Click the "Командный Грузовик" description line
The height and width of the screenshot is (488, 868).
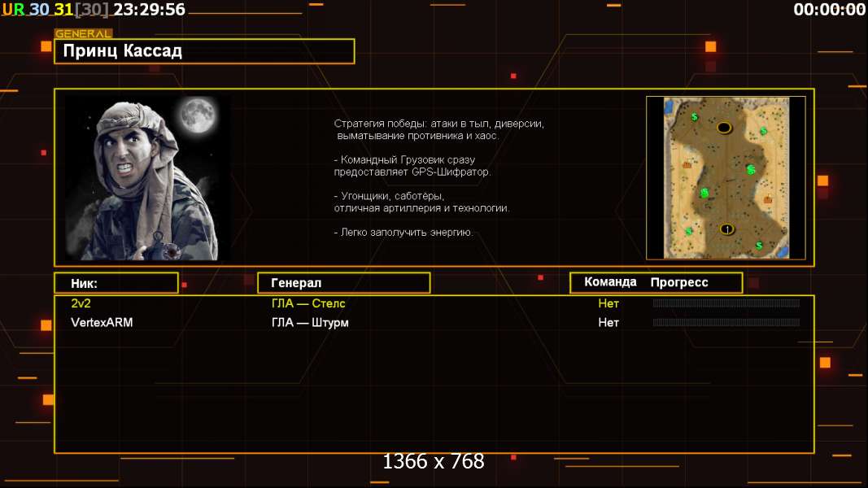pyautogui.click(x=412, y=165)
